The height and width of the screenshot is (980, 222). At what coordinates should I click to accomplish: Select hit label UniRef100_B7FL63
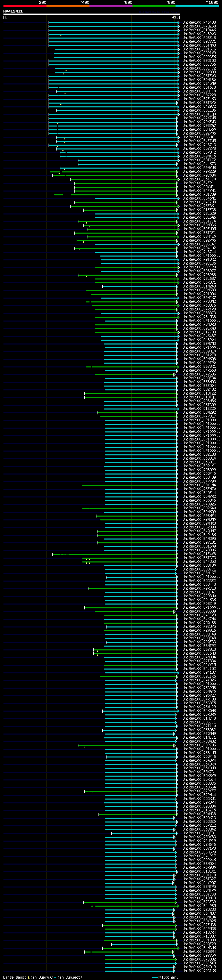[199, 99]
